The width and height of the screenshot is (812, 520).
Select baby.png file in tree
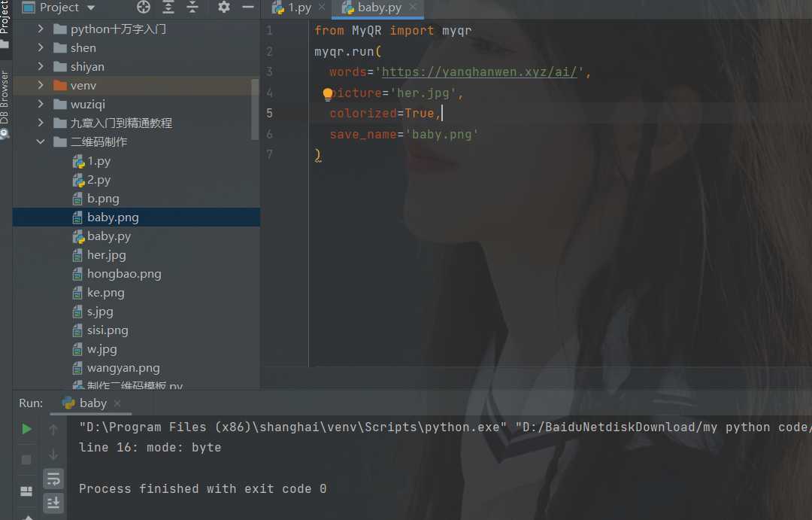pyautogui.click(x=136, y=217)
